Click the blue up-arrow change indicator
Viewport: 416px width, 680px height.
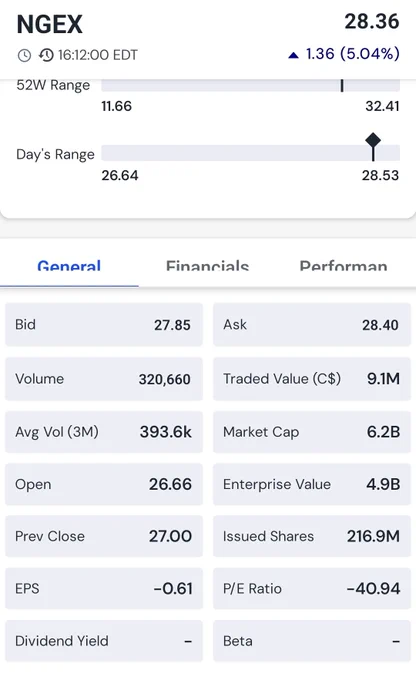point(293,55)
